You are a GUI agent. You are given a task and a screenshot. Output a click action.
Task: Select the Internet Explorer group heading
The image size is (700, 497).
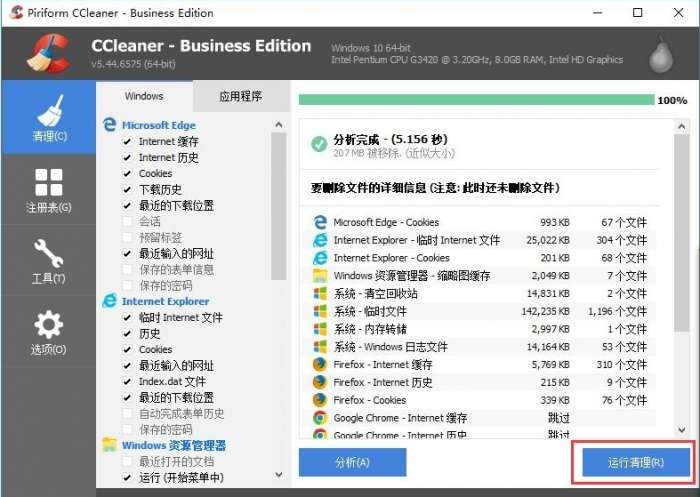(x=166, y=301)
